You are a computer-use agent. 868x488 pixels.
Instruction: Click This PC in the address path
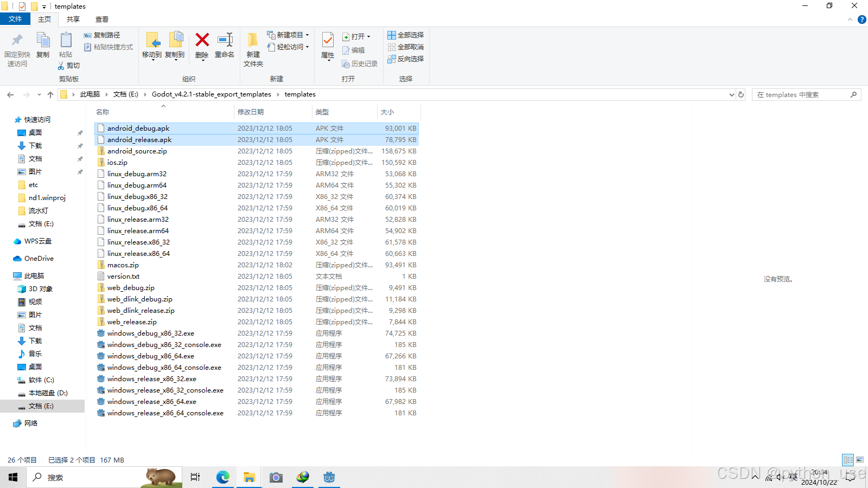(90, 94)
